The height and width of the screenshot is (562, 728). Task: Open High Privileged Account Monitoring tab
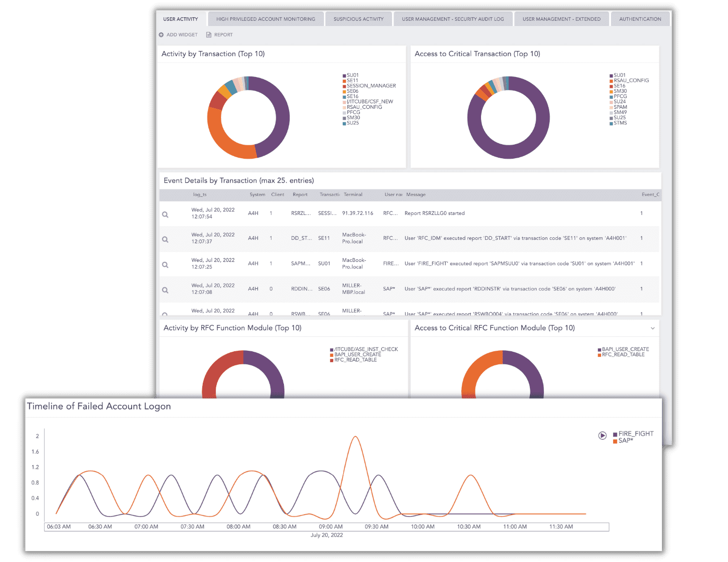266,19
